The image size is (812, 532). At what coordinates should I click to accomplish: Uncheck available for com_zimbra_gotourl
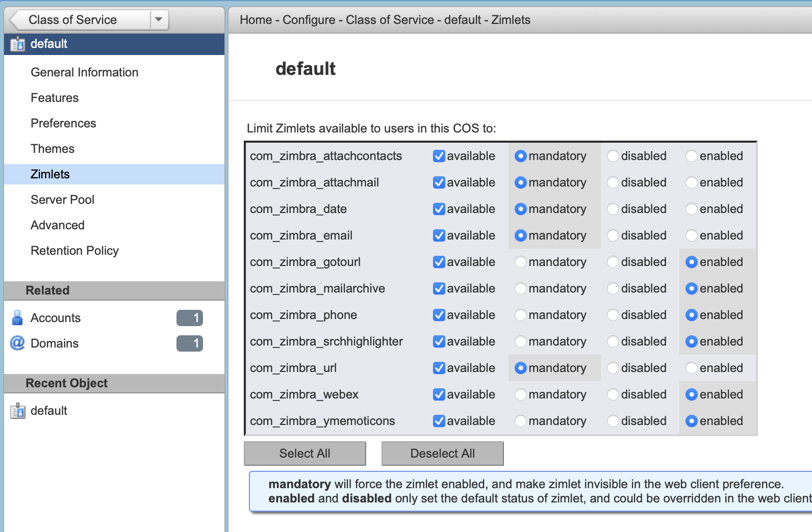pyautogui.click(x=439, y=262)
